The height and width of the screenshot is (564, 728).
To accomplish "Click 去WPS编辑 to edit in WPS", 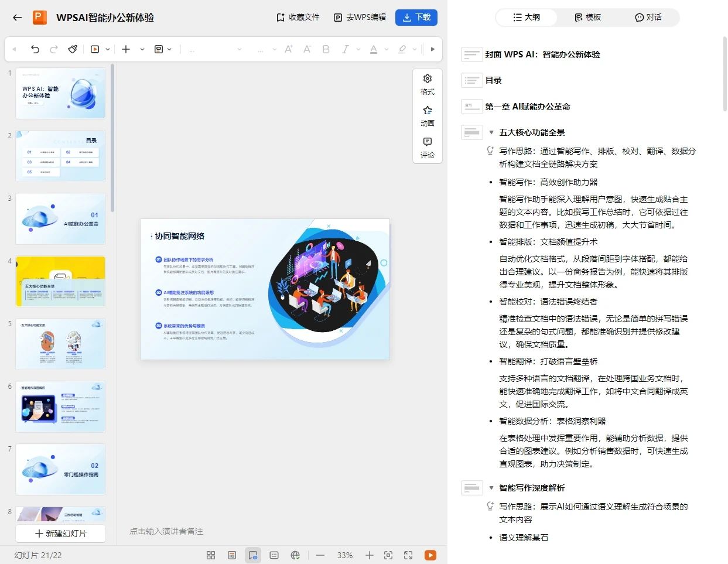I will click(360, 18).
